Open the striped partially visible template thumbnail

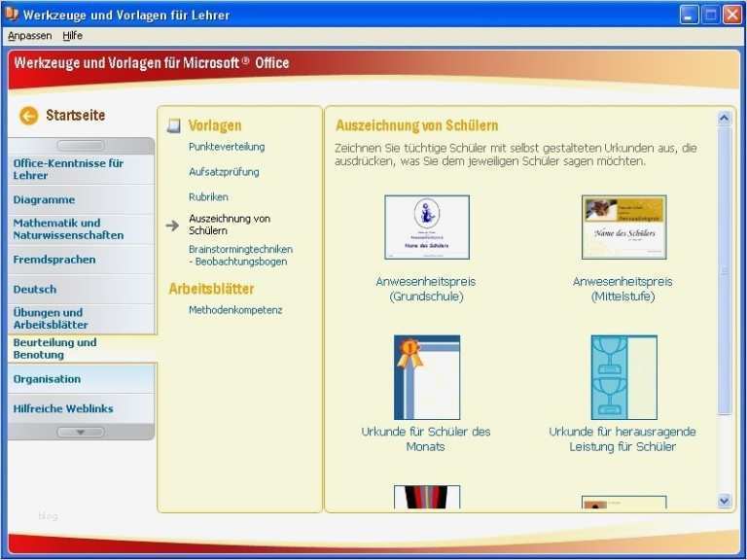(427, 497)
